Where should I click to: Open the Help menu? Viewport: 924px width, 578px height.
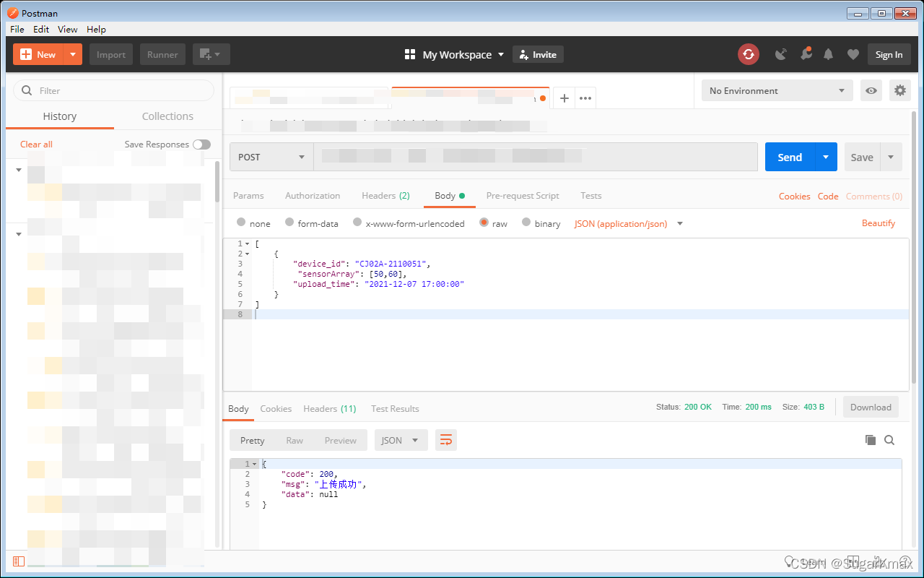[96, 29]
